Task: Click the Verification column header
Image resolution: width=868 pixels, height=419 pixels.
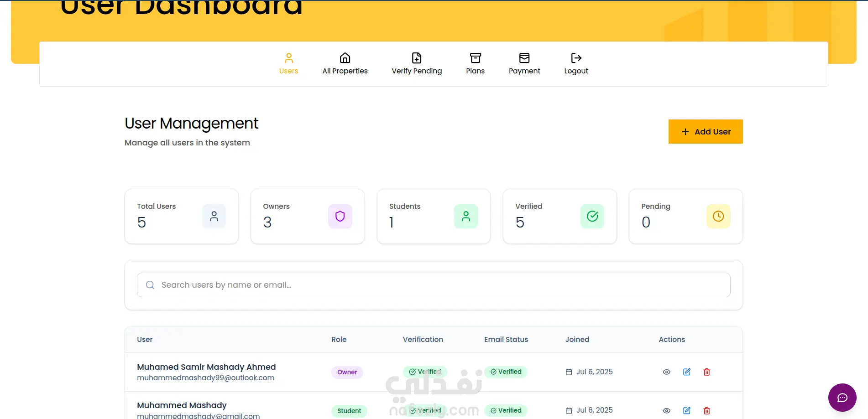Action: (x=423, y=339)
